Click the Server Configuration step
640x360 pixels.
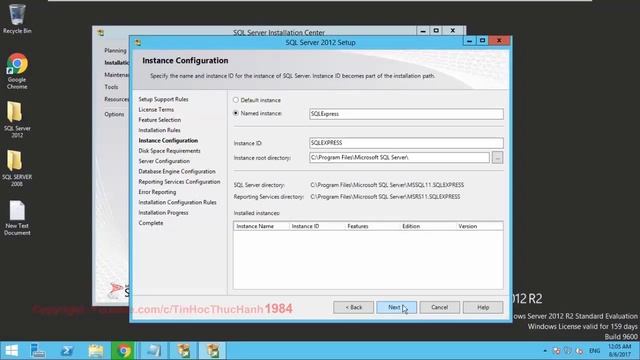164,161
